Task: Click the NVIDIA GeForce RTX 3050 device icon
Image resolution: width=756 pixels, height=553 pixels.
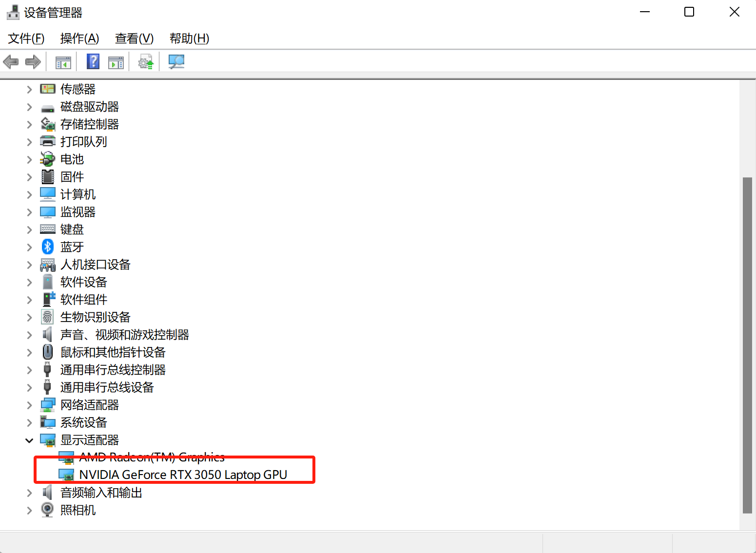Action: pos(66,475)
